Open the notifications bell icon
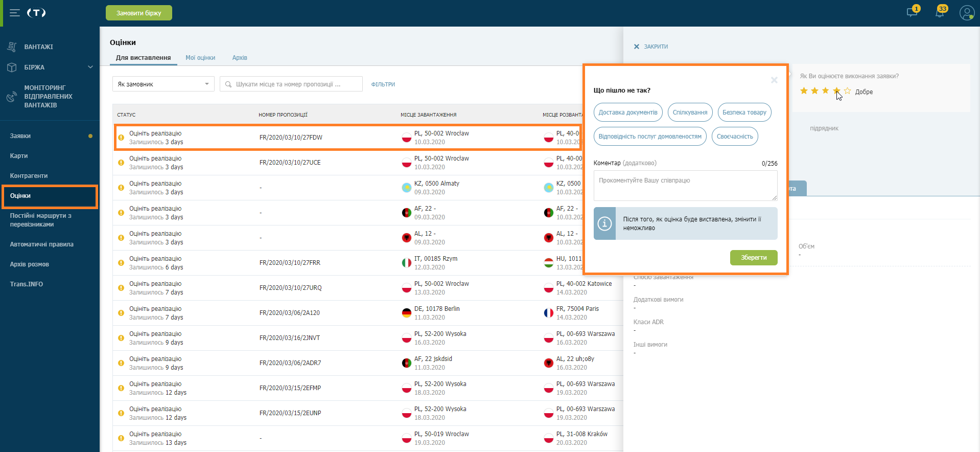 point(940,12)
